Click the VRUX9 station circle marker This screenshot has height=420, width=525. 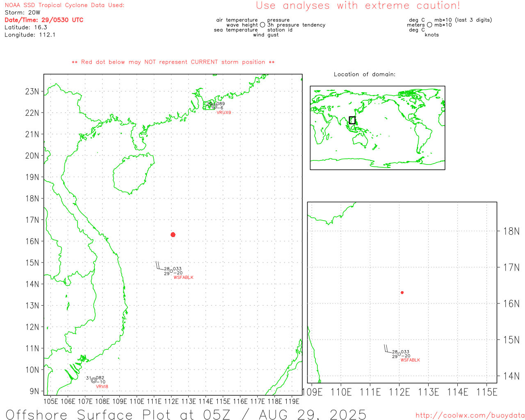coord(214,106)
